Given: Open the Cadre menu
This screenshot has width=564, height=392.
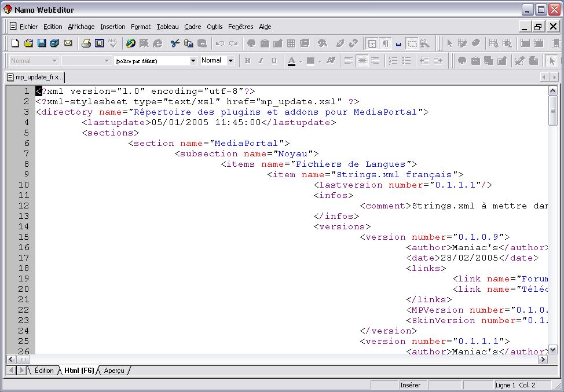Looking at the screenshot, I should 192,27.
